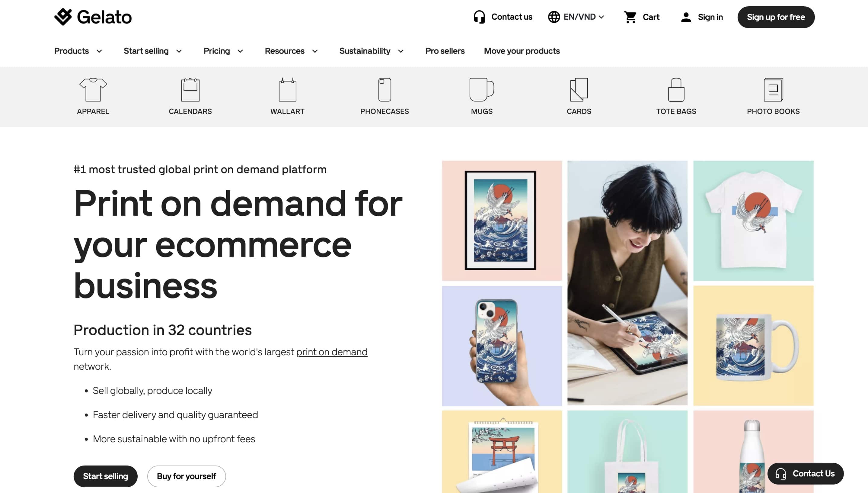Follow the print on demand link
868x493 pixels.
pyautogui.click(x=331, y=352)
